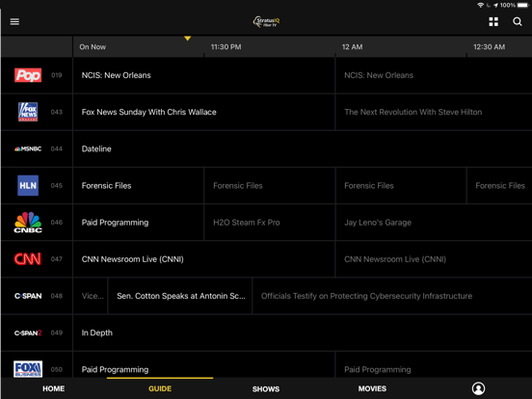This screenshot has height=399, width=532.
Task: Open the GUIDE tab
Action: [x=160, y=388]
